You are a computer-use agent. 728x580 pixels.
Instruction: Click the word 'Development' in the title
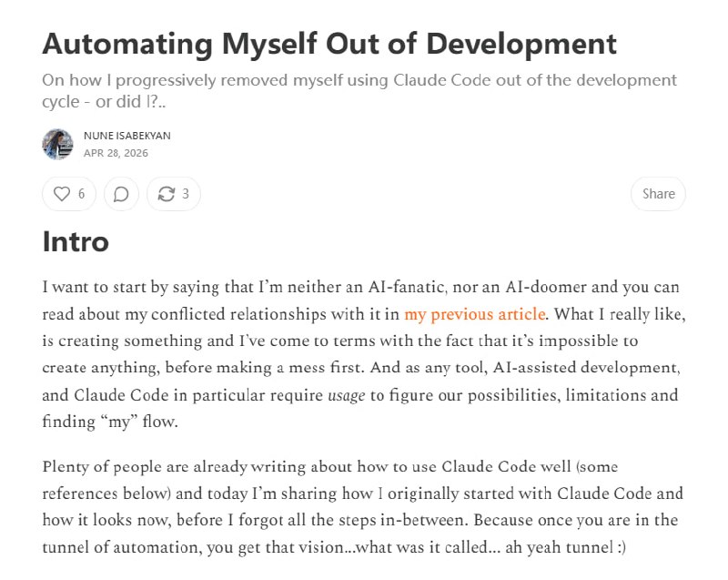pos(521,44)
